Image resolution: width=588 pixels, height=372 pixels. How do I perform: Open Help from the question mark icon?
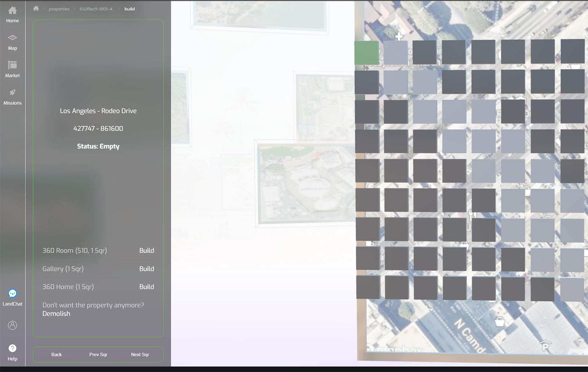coord(12,353)
